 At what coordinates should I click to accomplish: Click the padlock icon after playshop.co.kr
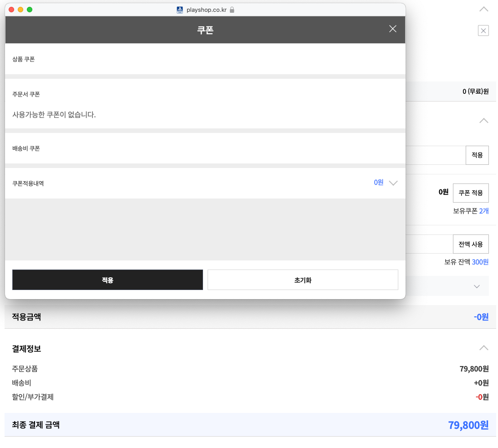(232, 10)
